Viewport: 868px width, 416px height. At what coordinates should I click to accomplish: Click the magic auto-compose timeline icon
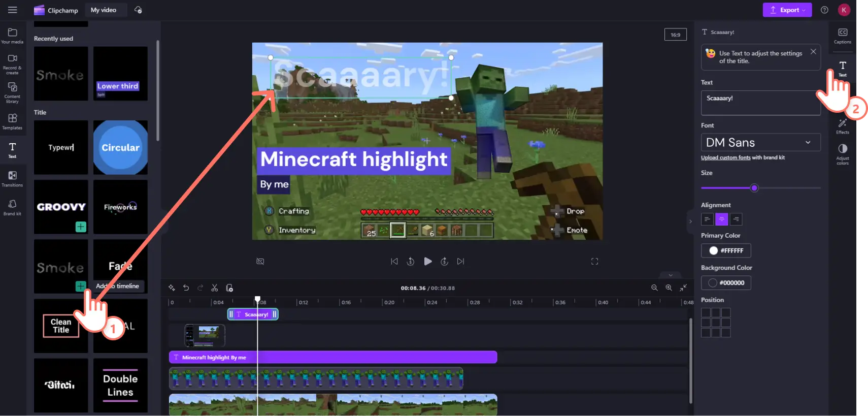(172, 288)
